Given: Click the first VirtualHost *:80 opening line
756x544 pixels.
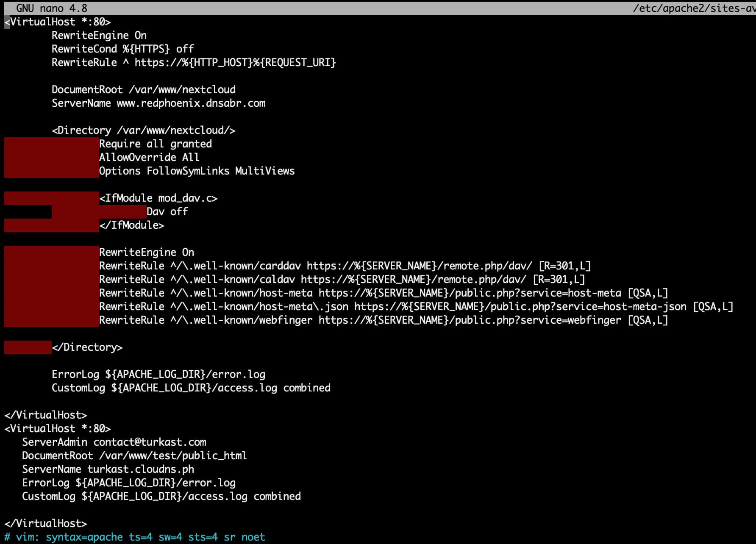Looking at the screenshot, I should click(58, 22).
